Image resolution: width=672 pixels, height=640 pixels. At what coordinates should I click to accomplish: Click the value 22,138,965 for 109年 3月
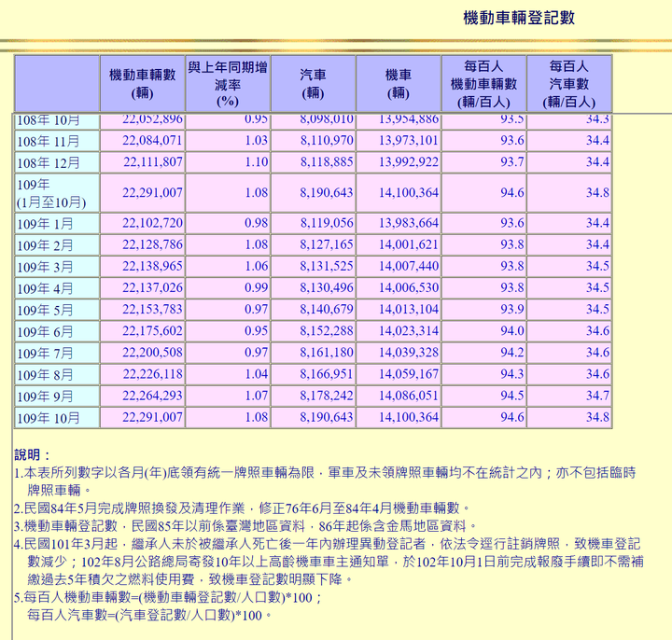pyautogui.click(x=152, y=267)
